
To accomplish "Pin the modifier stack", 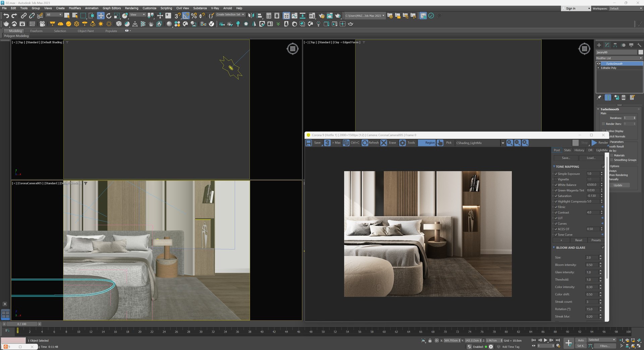I will click(x=599, y=98).
